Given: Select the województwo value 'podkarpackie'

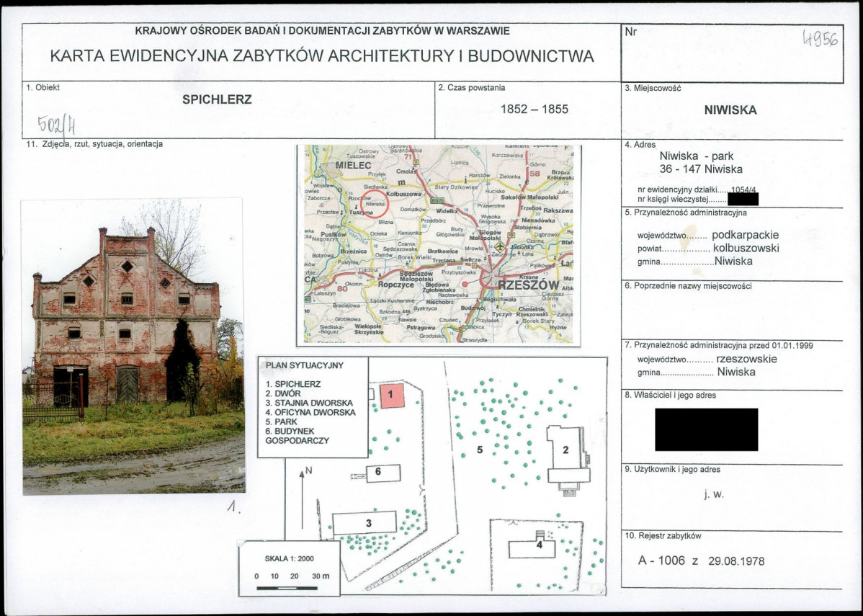Looking at the screenshot, I should [x=745, y=236].
